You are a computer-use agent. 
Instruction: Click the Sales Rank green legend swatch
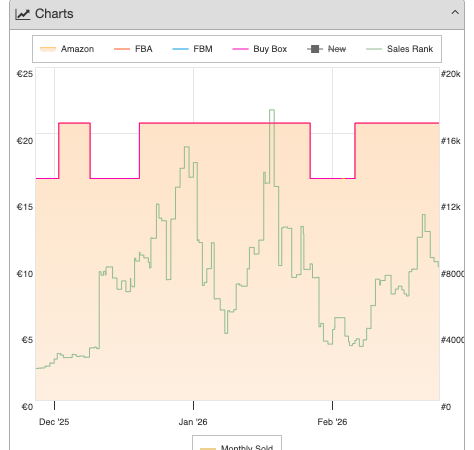(x=374, y=49)
